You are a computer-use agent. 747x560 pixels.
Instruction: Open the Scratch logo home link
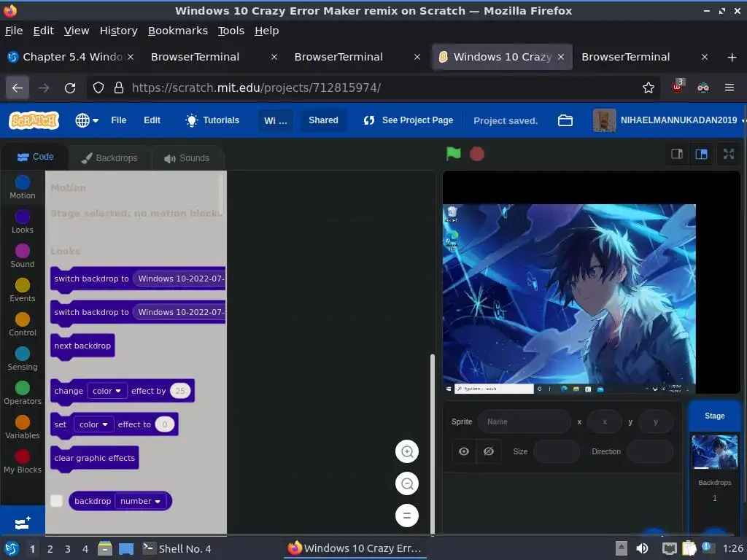coord(34,120)
